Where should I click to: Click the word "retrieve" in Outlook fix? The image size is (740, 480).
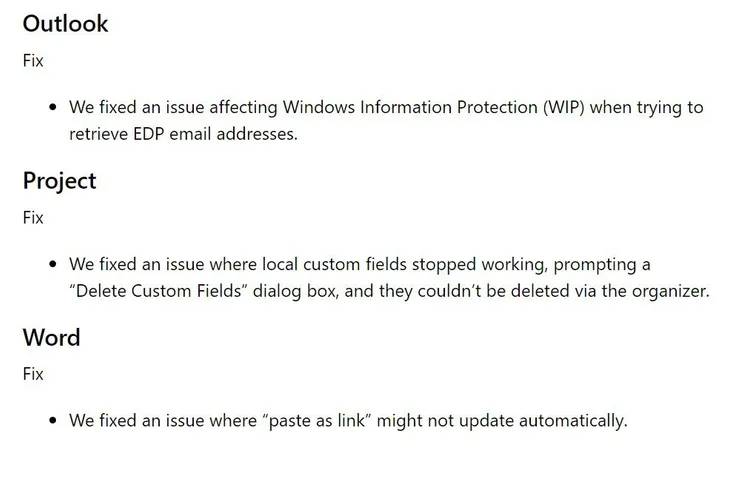tap(101, 133)
